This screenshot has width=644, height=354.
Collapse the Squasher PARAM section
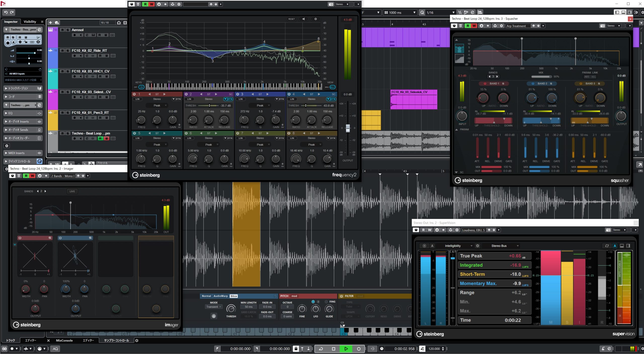(457, 130)
